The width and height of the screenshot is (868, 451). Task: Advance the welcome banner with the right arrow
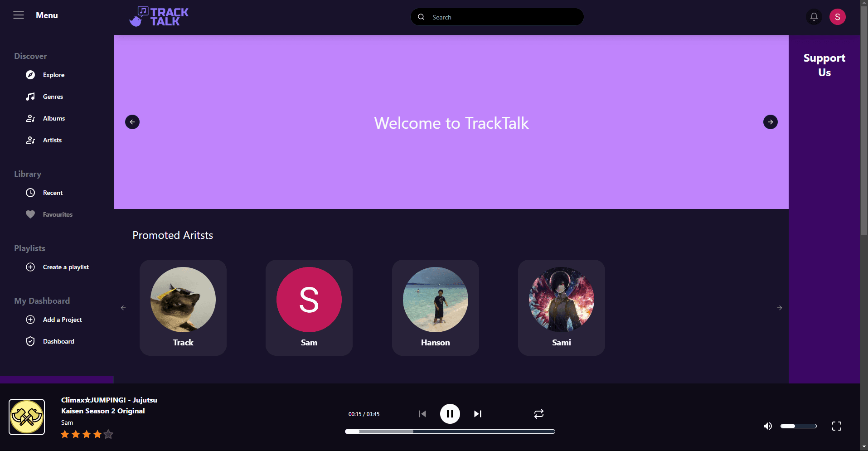point(770,122)
